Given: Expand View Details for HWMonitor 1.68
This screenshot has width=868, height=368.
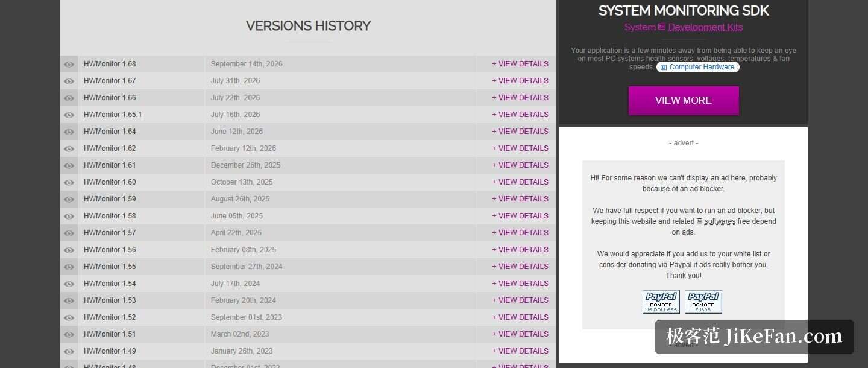Looking at the screenshot, I should 520,64.
